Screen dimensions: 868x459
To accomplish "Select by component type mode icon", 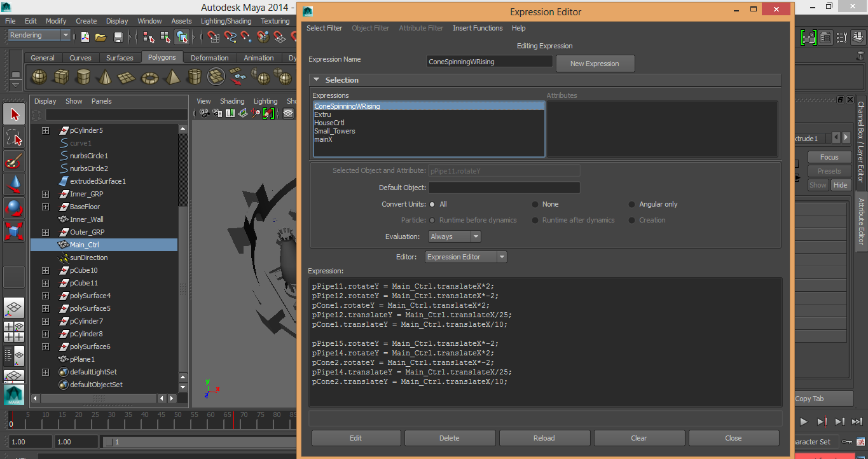I will point(182,36).
